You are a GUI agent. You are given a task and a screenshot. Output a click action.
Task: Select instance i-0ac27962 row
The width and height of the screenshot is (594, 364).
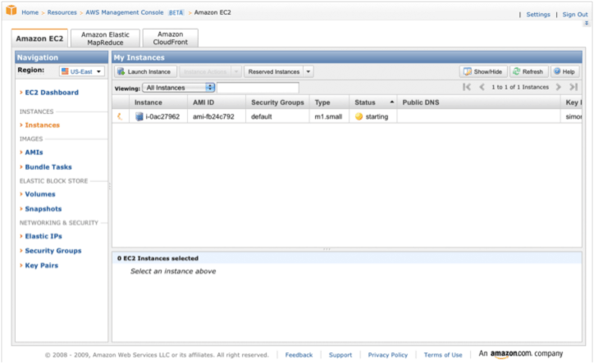(x=347, y=116)
